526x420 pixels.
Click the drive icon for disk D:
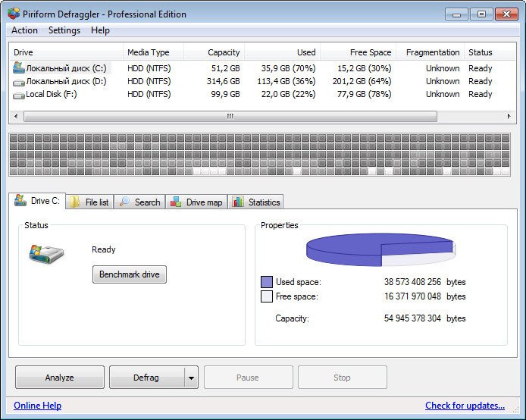click(19, 82)
